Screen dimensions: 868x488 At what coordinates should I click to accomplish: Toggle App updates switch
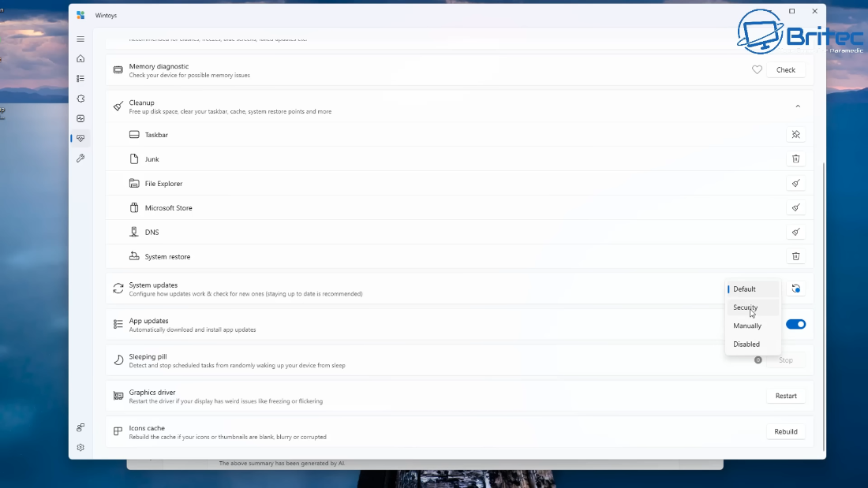click(795, 324)
